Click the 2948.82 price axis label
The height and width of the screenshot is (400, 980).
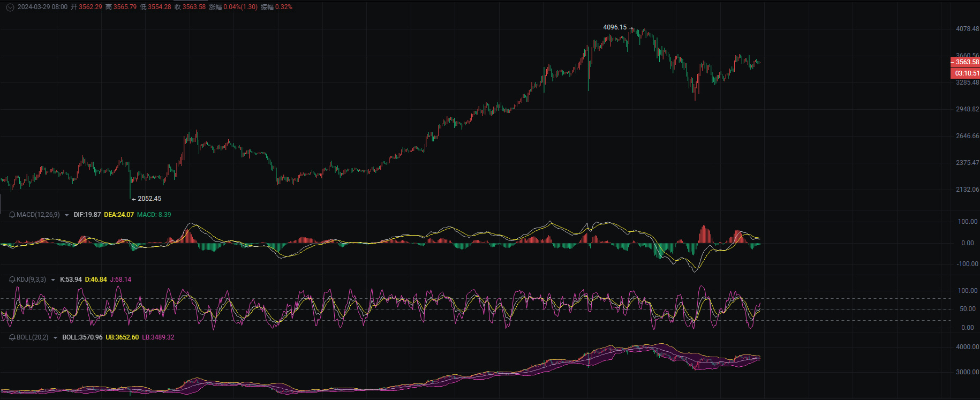tap(968, 109)
